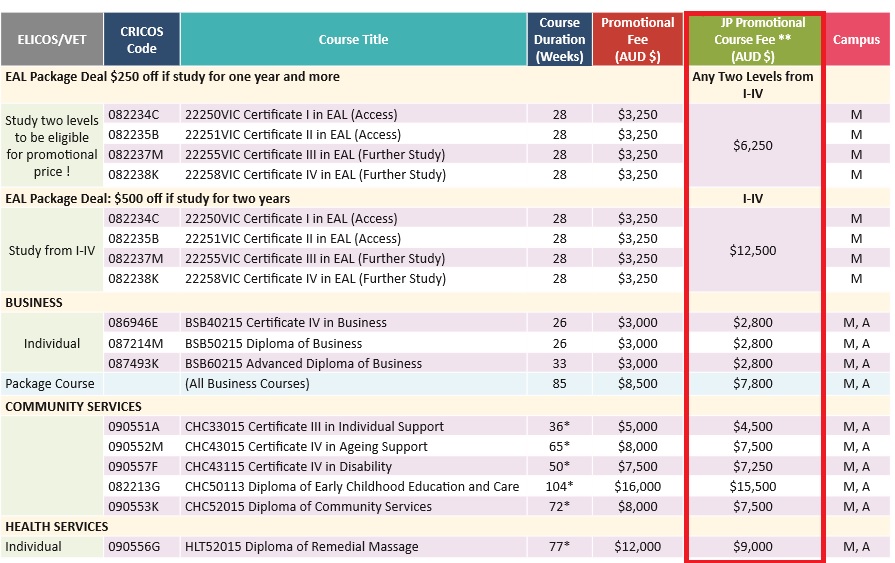Screen dimensions: 895x563
Task: Click the $15,500 JP fee cell
Action: pyautogui.click(x=753, y=486)
